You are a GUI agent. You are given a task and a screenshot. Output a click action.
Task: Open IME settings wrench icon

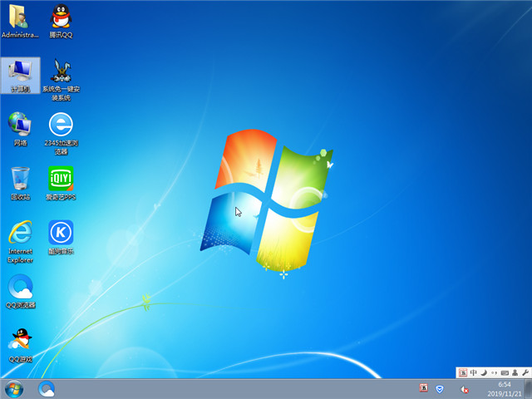(525, 373)
